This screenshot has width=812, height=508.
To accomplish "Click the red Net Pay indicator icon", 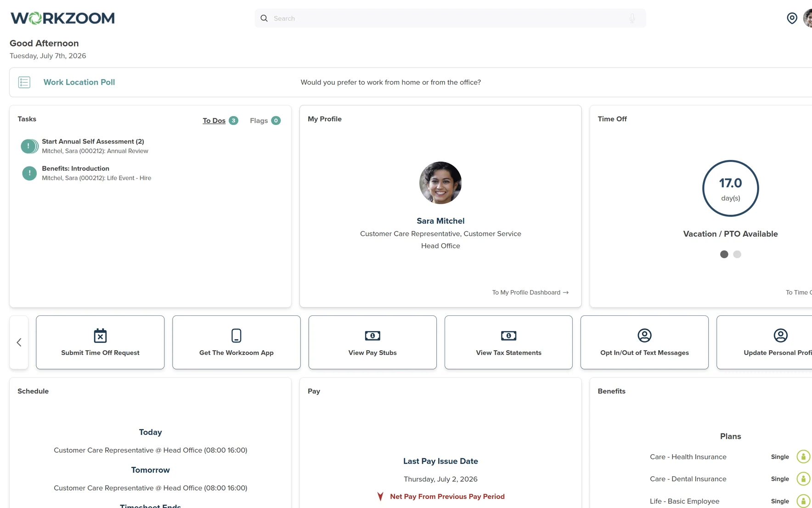I will coord(380,497).
